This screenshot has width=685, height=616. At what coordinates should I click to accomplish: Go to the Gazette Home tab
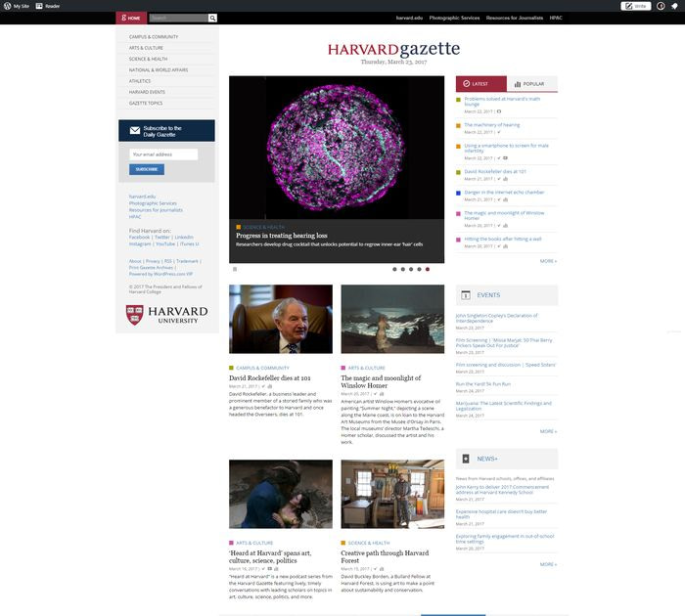point(131,18)
